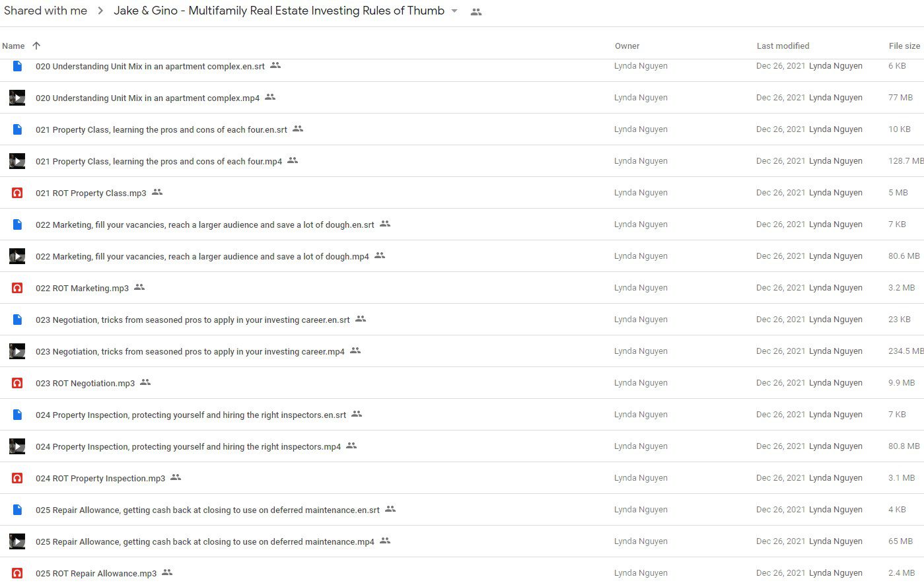Screen dimensions: 924x585
Task: Click the video icon for 021 Property Class four.mp4
Action: click(17, 161)
